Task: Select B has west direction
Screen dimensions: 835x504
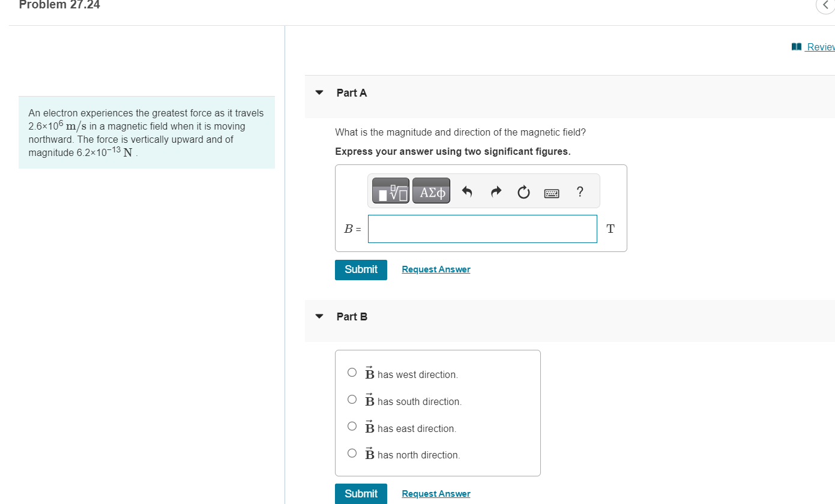Action: (x=352, y=372)
